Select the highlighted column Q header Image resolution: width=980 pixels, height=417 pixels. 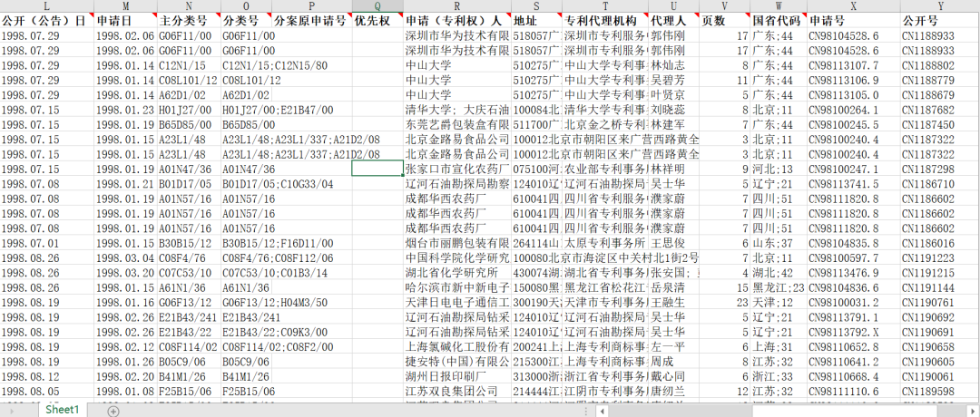coord(377,6)
